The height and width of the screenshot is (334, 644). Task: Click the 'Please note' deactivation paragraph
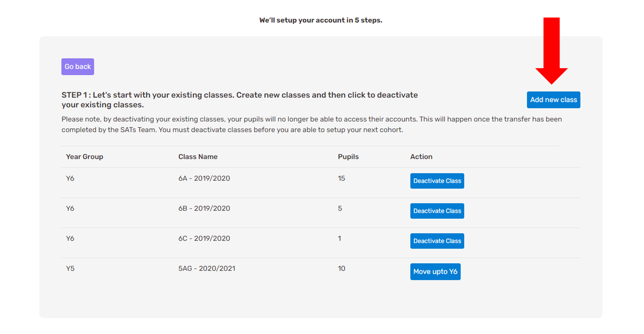click(311, 124)
